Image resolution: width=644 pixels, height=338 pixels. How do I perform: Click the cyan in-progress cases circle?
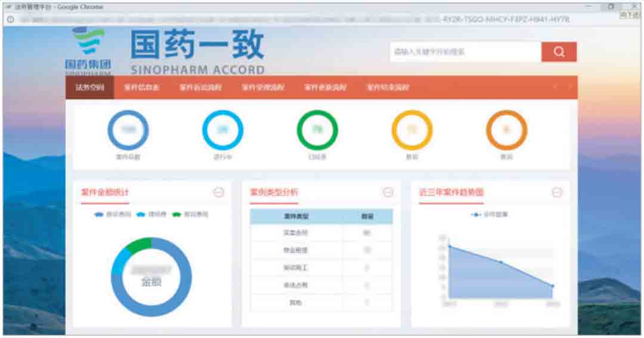[x=222, y=130]
